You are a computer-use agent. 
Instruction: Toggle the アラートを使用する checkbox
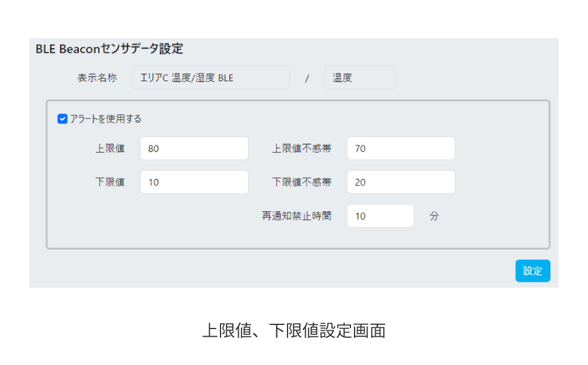click(62, 119)
